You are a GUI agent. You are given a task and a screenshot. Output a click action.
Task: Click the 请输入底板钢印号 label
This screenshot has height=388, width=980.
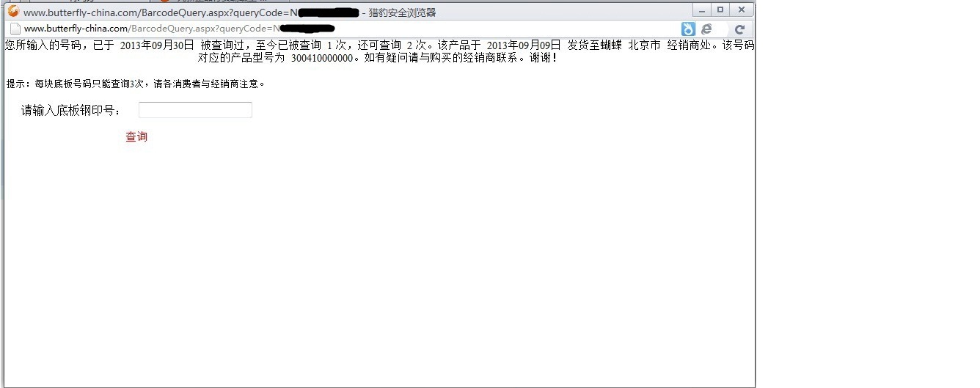72,110
